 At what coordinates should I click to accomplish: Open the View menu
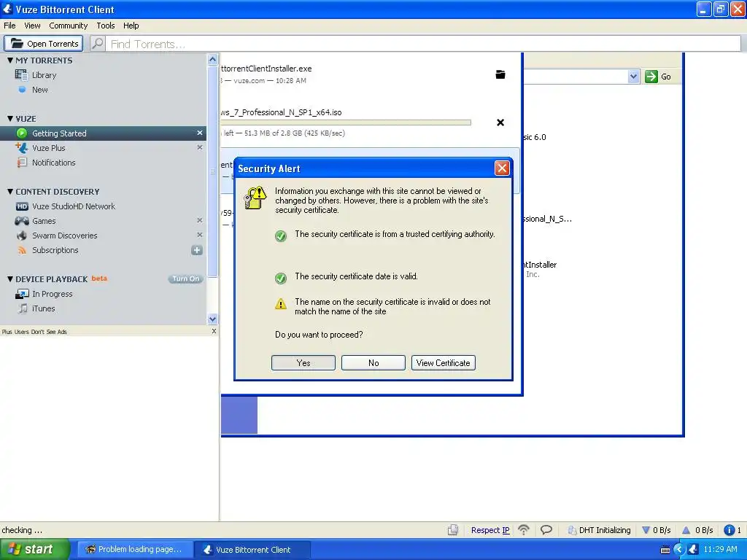click(x=32, y=26)
